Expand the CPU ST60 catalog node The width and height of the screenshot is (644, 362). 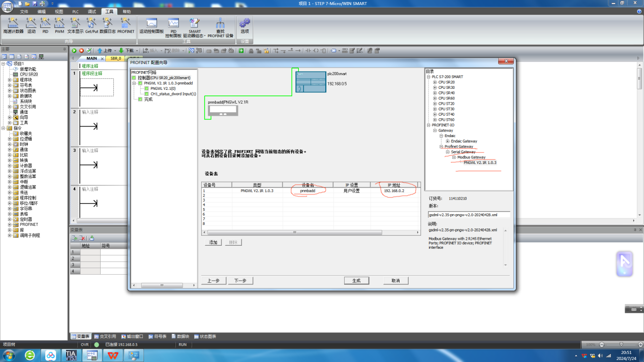[435, 120]
